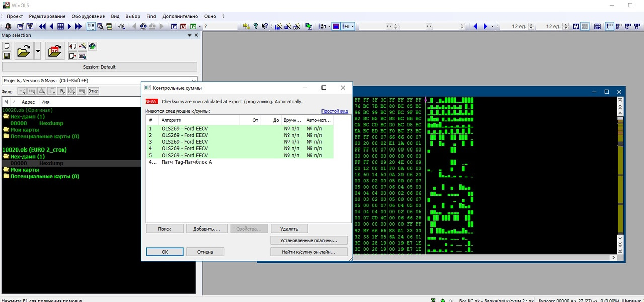The height and width of the screenshot is (302, 644).
Task: Open dropdown arrow beside open folder
Action: (38, 51)
